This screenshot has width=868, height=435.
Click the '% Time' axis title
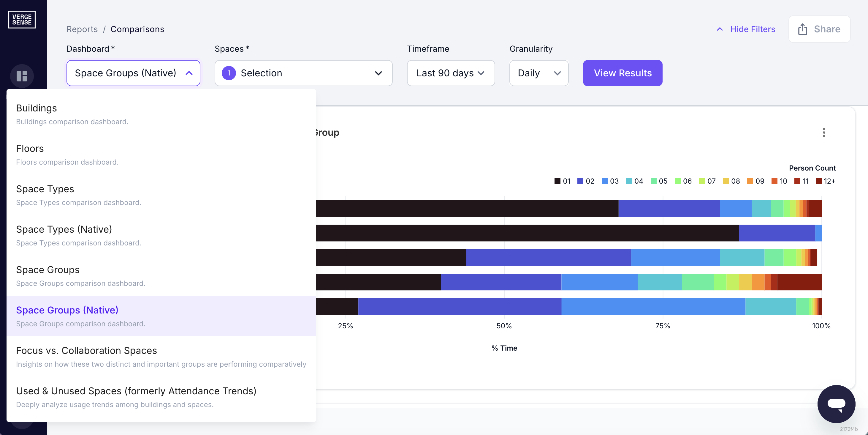504,348
